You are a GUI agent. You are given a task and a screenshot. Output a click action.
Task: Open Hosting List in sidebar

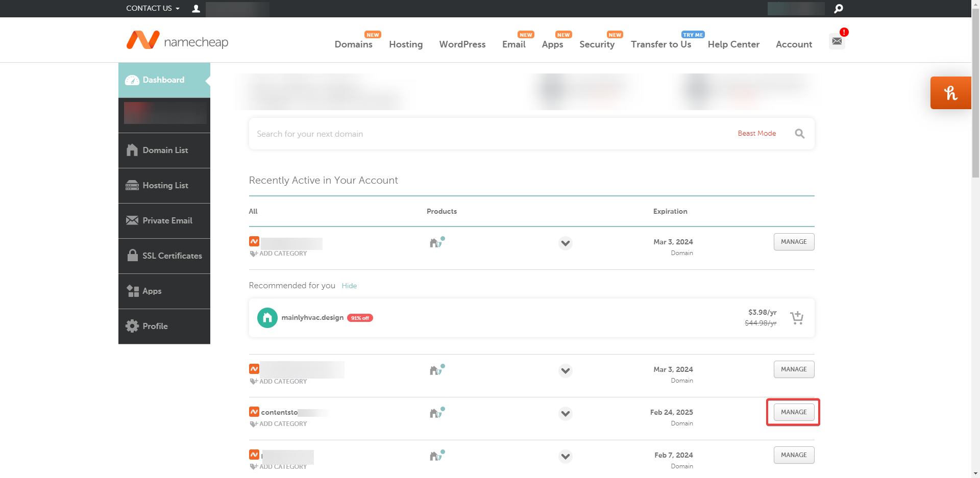(x=164, y=186)
